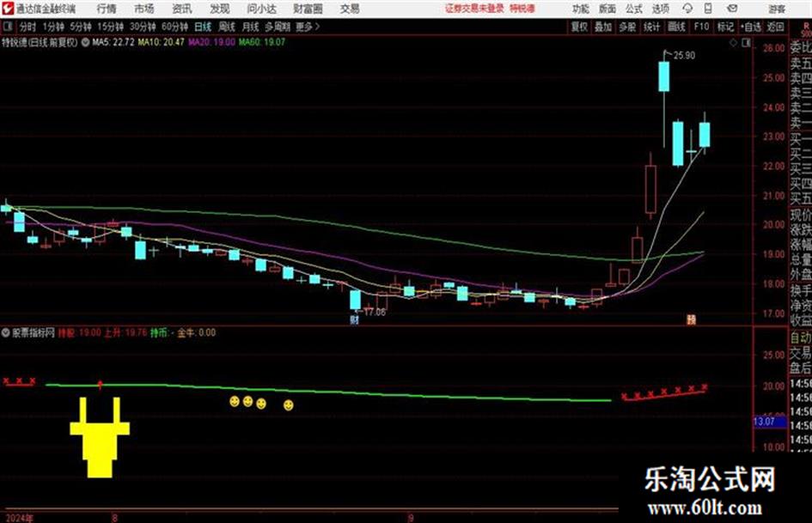Toggle the right info panel icon
This screenshot has width=812, height=523.
746,43
